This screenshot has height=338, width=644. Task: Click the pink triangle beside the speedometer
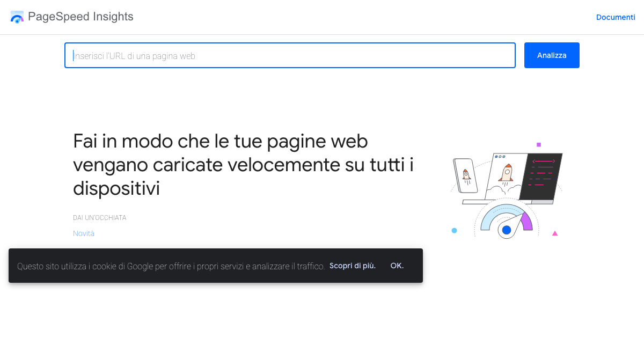click(555, 232)
